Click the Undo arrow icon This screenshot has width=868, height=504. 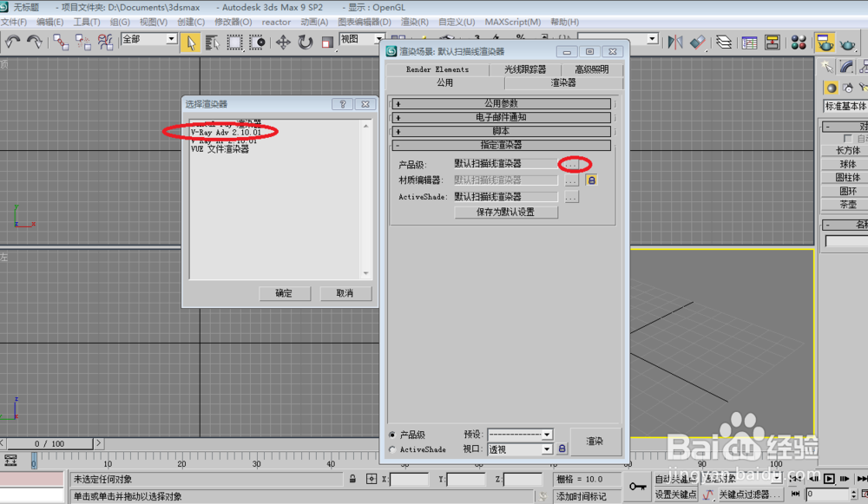click(12, 42)
